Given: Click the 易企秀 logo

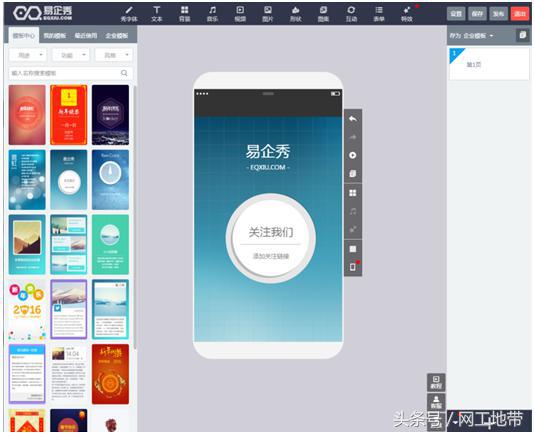Looking at the screenshot, I should coord(43,13).
